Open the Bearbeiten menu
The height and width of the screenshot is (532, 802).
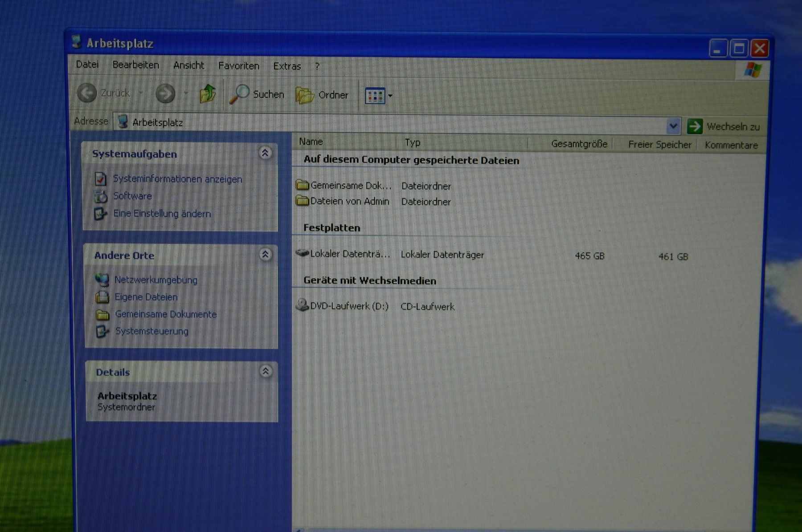[135, 65]
